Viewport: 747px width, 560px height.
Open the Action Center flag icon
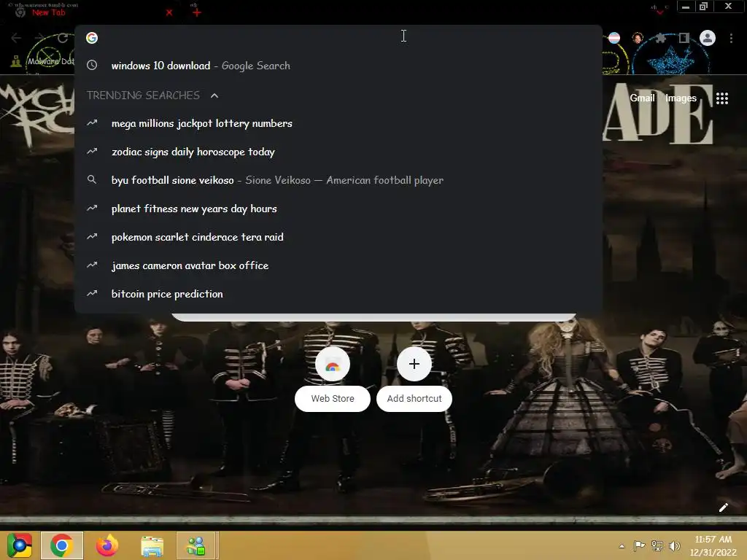click(639, 546)
